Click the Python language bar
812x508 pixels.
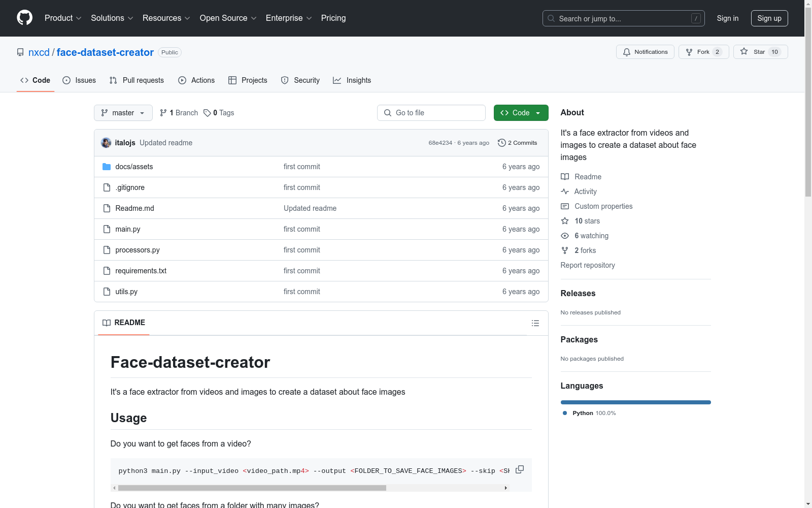[636, 402]
